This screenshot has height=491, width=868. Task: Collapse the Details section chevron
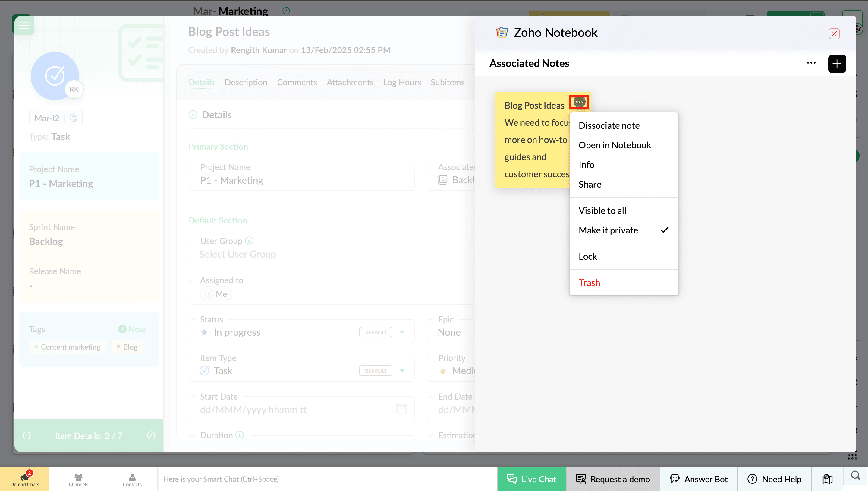(193, 115)
